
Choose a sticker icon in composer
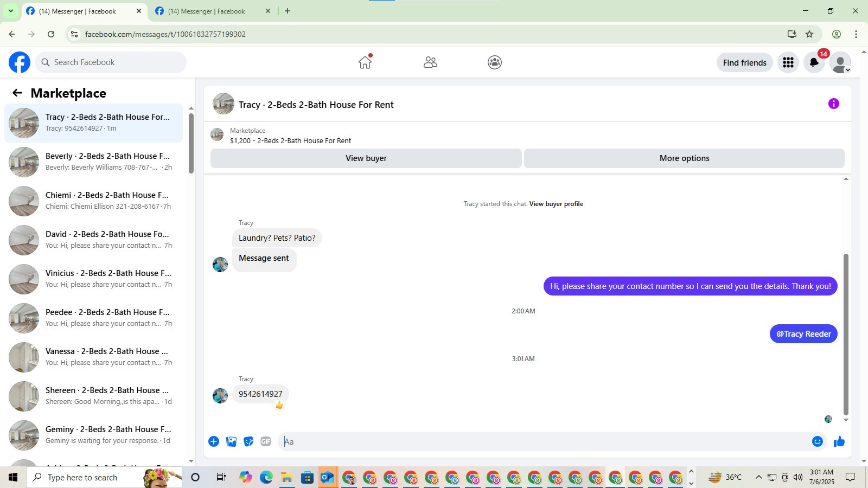click(x=248, y=441)
